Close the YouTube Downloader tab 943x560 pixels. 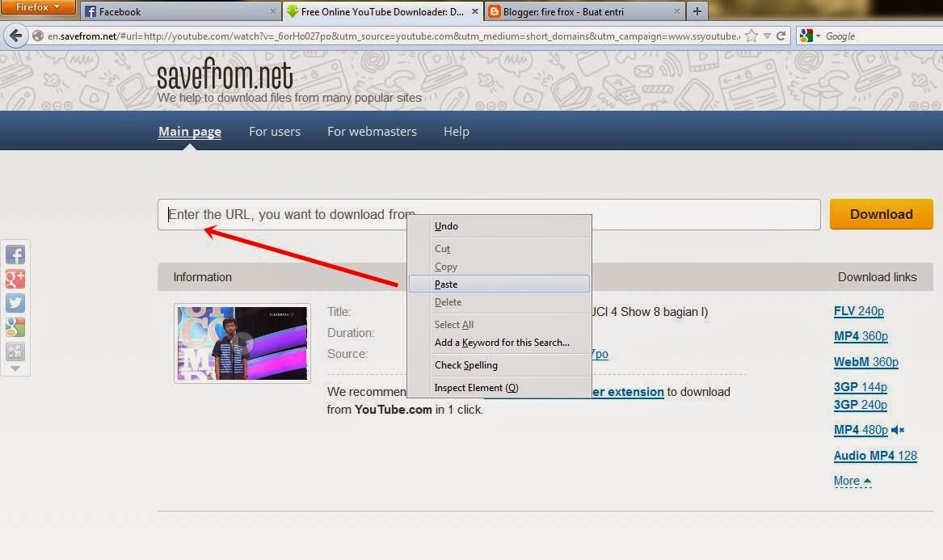(474, 11)
